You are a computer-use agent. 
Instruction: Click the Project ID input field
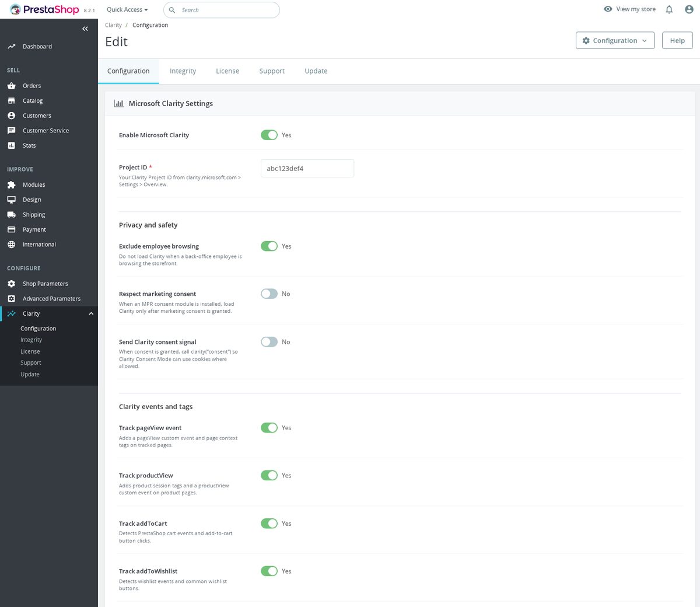point(307,168)
